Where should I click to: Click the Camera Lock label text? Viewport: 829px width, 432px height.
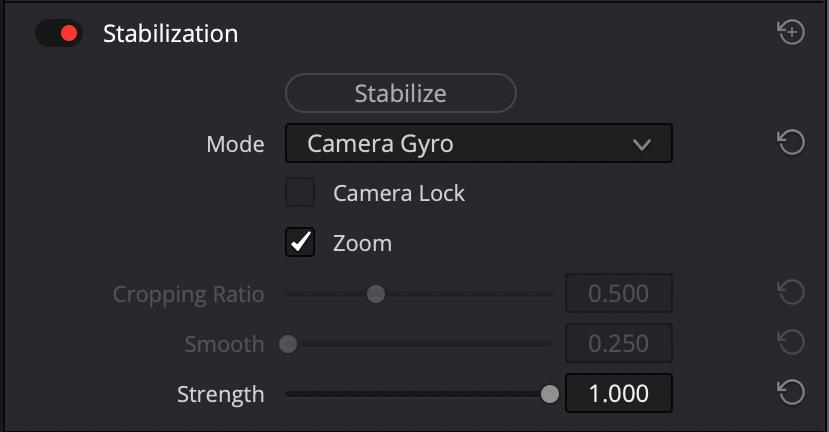(x=399, y=193)
